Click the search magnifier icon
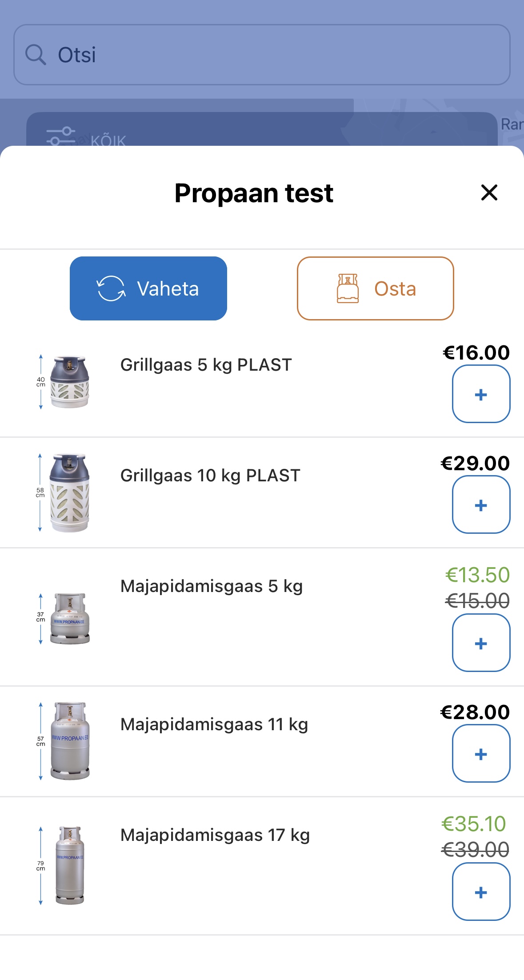The height and width of the screenshot is (980, 524). (36, 55)
